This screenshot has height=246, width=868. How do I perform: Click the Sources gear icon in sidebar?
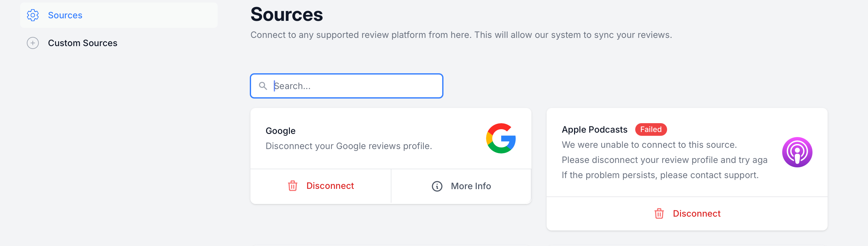coord(33,15)
